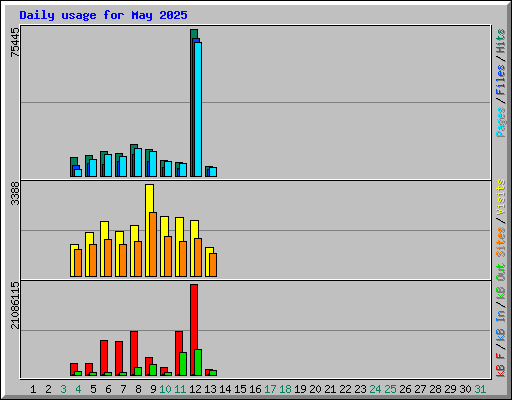Image resolution: width=512 pixels, height=400 pixels.
Task: Click green day 24 on the date axis
Action: (375, 389)
